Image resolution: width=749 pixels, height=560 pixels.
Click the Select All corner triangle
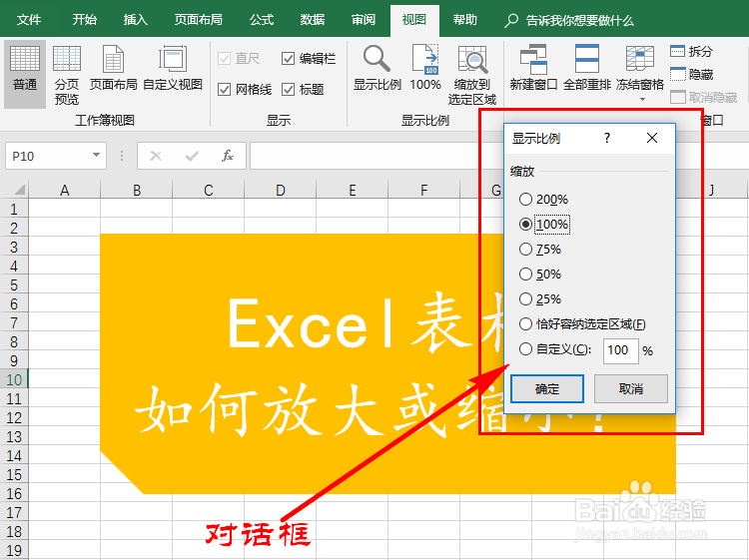tap(19, 190)
